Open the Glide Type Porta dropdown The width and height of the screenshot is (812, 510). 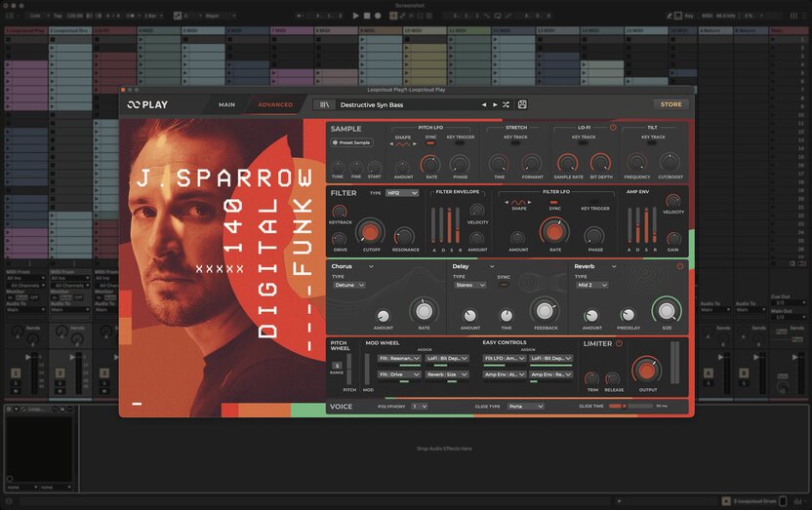525,407
